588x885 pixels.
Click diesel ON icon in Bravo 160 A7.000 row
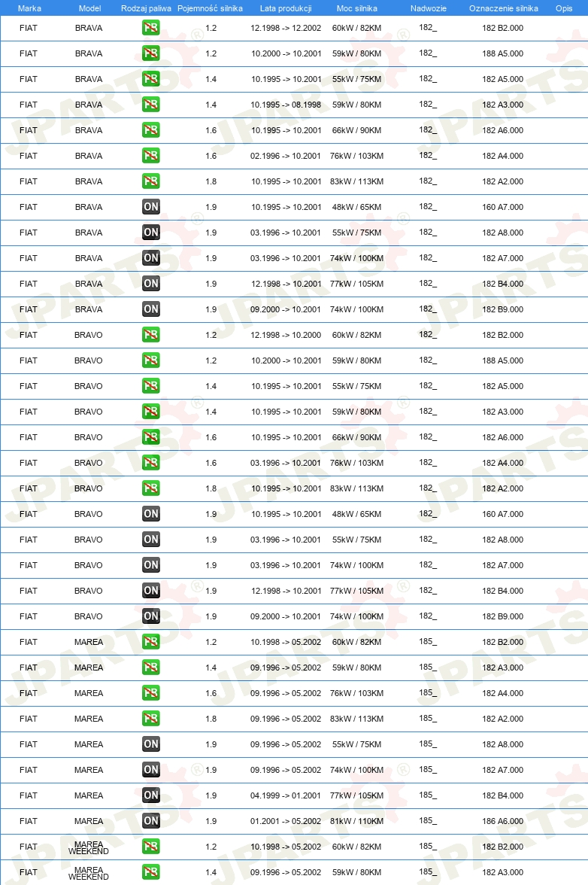tap(150, 513)
